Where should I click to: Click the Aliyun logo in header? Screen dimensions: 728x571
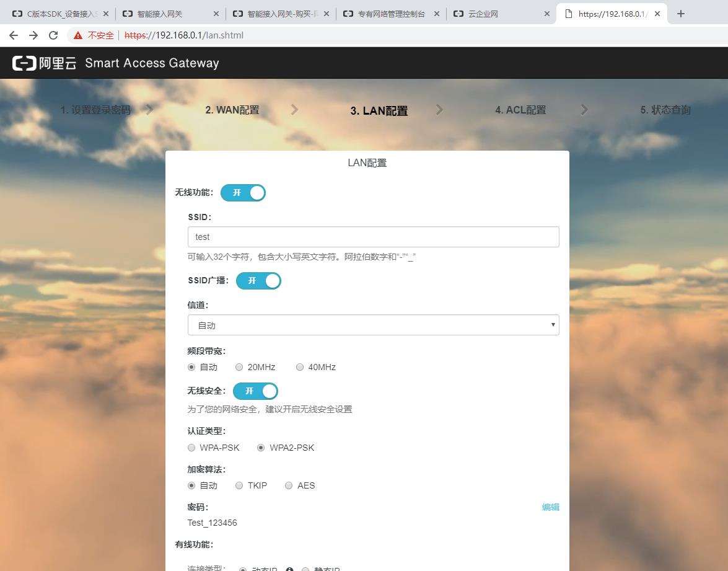[44, 63]
